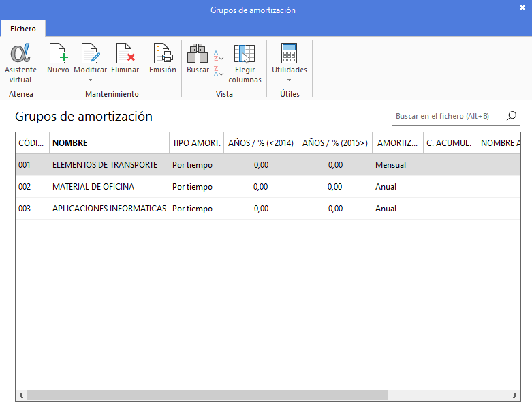532x420 pixels.
Task: Sort records ascending A to Z
Action: pyautogui.click(x=219, y=55)
